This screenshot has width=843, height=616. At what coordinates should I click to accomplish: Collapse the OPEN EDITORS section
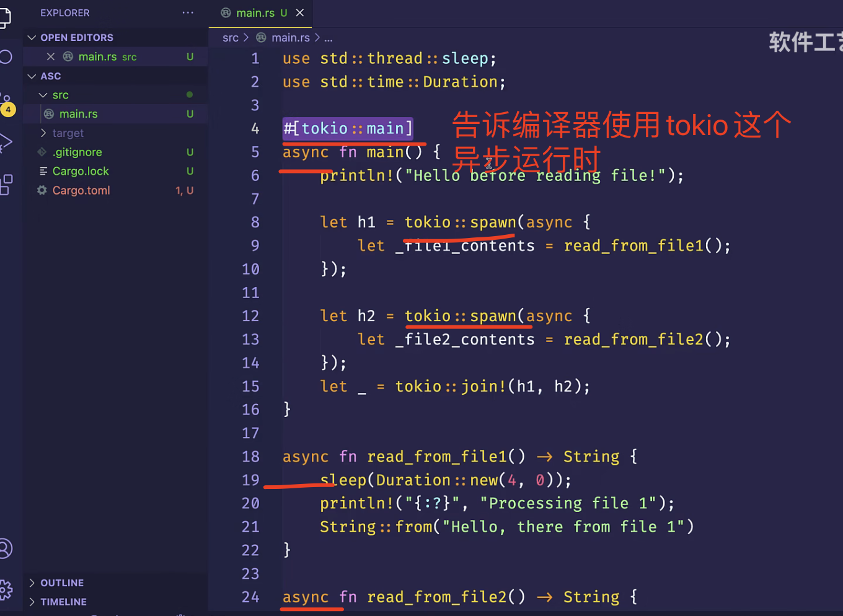(x=32, y=38)
